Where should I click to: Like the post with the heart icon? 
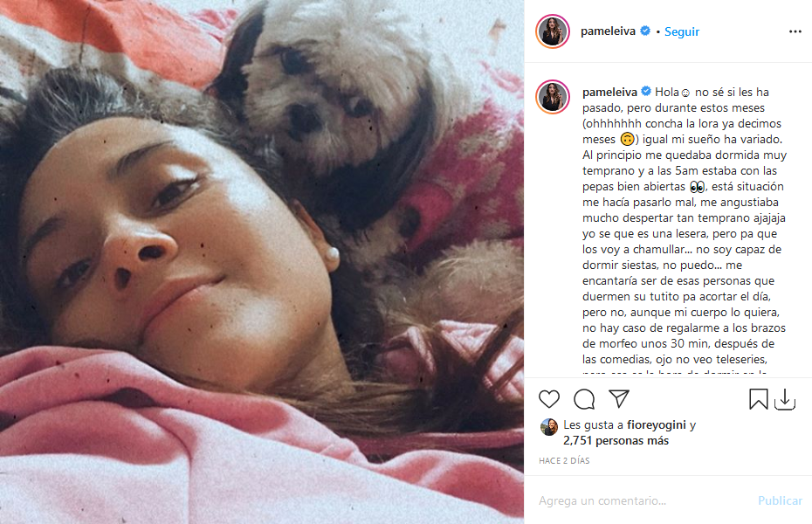pyautogui.click(x=549, y=399)
